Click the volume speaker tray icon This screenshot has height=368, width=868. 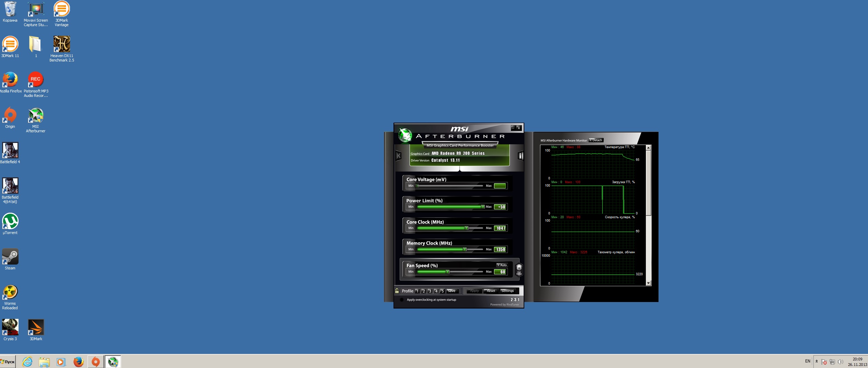coord(840,362)
